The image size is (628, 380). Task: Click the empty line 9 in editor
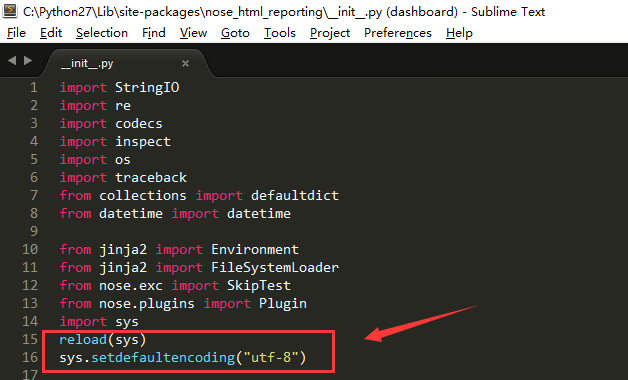click(320, 231)
